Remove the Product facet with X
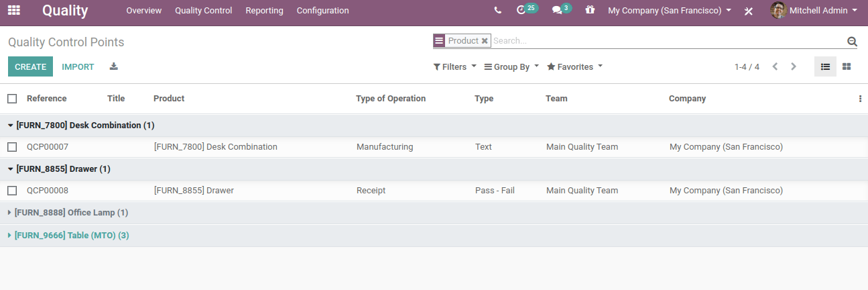 [x=485, y=41]
